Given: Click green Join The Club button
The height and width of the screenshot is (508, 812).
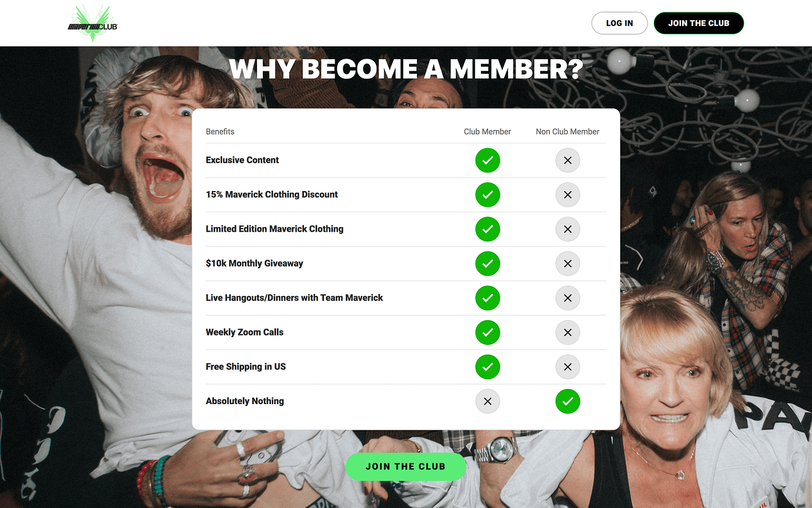Looking at the screenshot, I should tap(405, 466).
